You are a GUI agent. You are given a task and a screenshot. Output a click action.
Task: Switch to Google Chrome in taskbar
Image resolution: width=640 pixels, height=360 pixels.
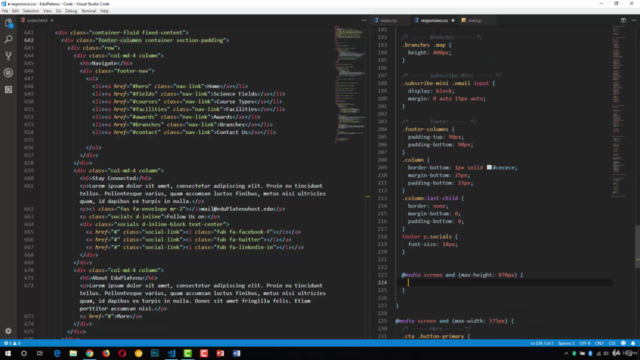pos(89,353)
